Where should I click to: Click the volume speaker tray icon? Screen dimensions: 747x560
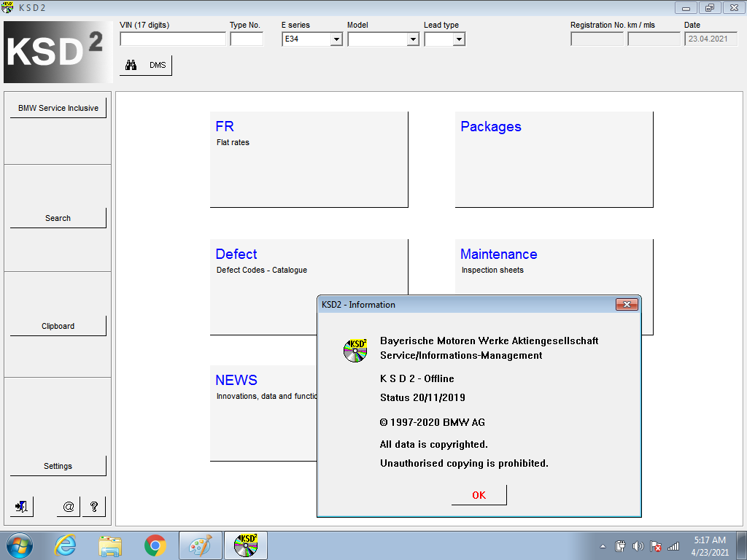[x=638, y=546]
